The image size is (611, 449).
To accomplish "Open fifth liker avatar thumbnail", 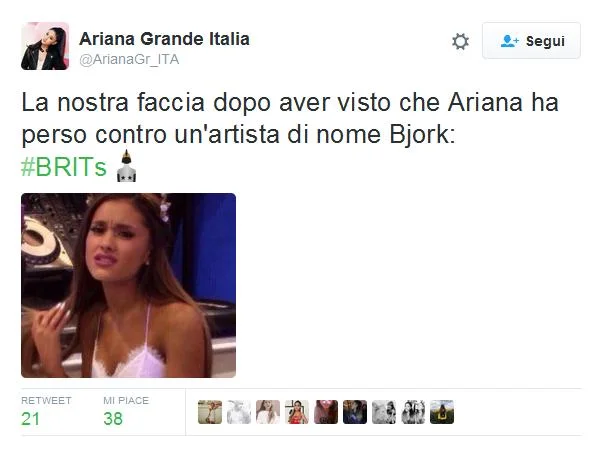I will (x=326, y=412).
